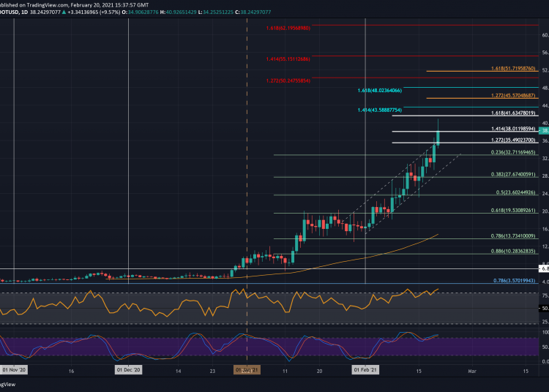The width and height of the screenshot is (549, 392).
Task: Select the cyan 1.618 (48.02364066) extension label
Action: tap(380, 90)
